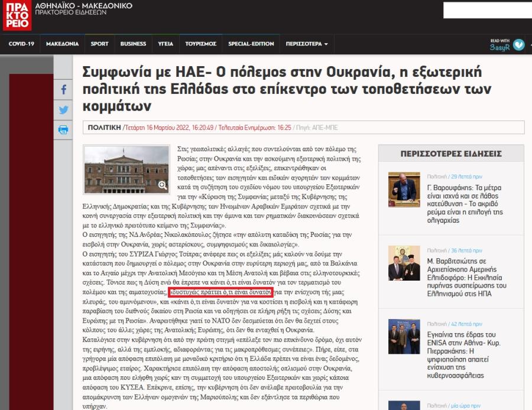Open the BUSINESS section

(x=133, y=44)
